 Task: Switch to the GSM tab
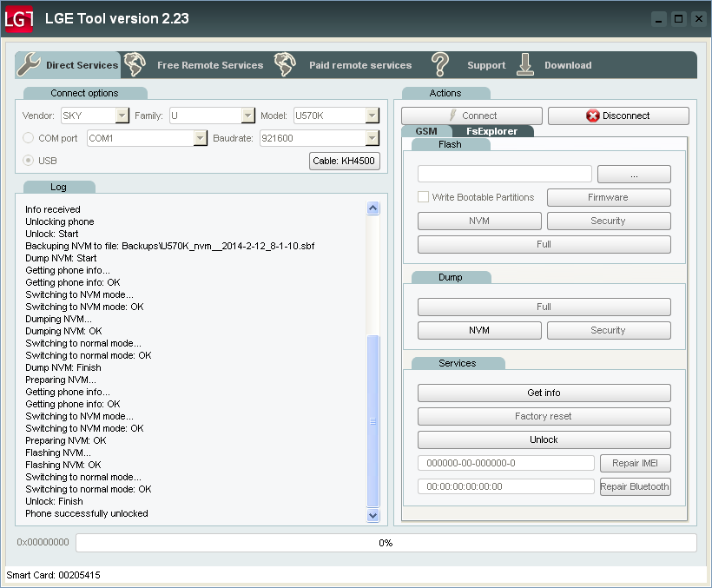point(426,131)
